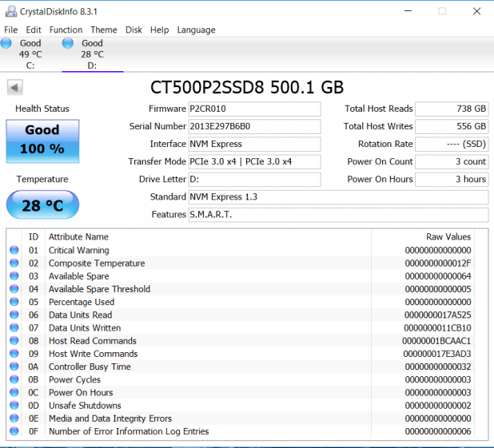This screenshot has width=494, height=448.
Task: Click the blue status orb for drive C:
Action: click(6, 43)
